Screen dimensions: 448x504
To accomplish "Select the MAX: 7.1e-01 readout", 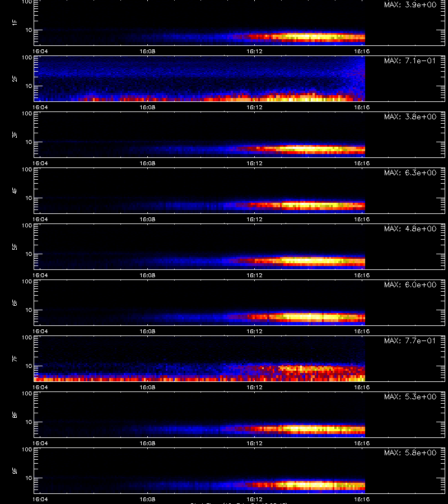I will [410, 60].
